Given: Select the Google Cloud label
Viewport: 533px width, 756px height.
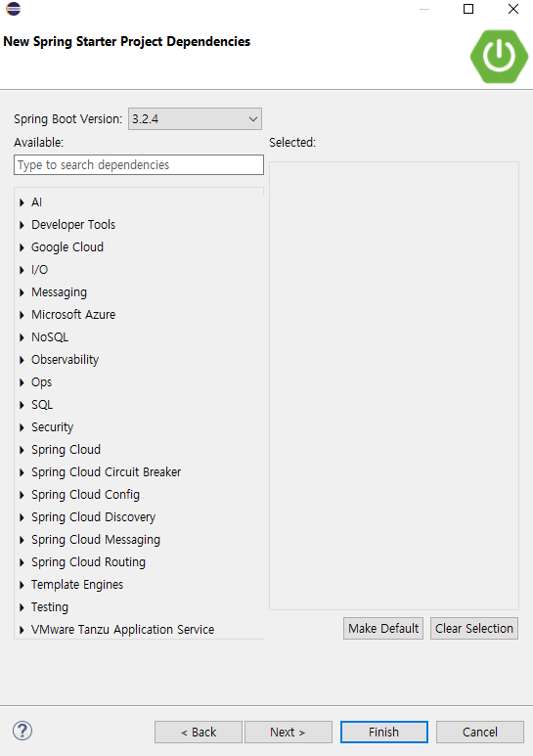Looking at the screenshot, I should pos(67,247).
